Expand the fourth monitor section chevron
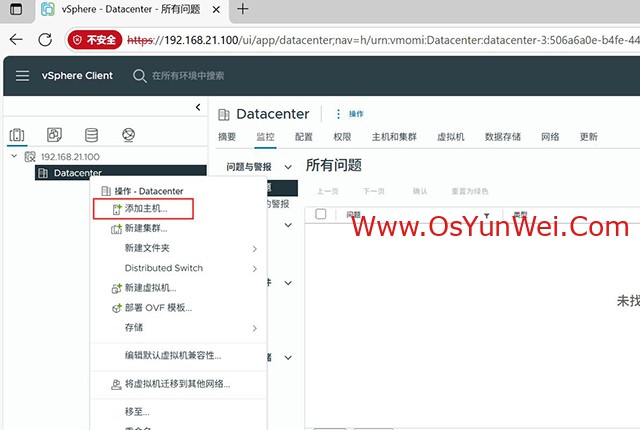The image size is (640, 430). pyautogui.click(x=288, y=357)
